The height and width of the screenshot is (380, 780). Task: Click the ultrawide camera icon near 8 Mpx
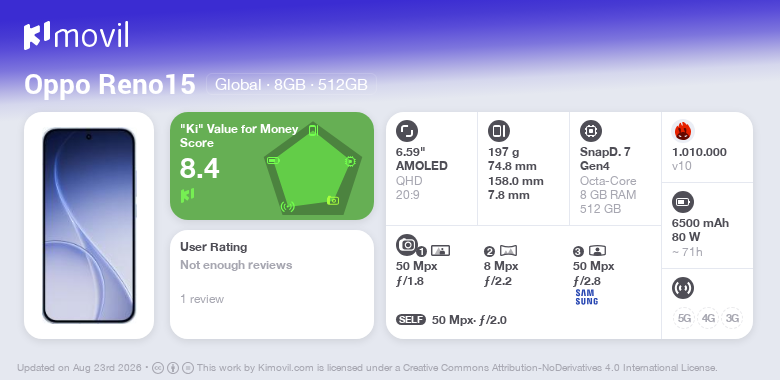(508, 251)
